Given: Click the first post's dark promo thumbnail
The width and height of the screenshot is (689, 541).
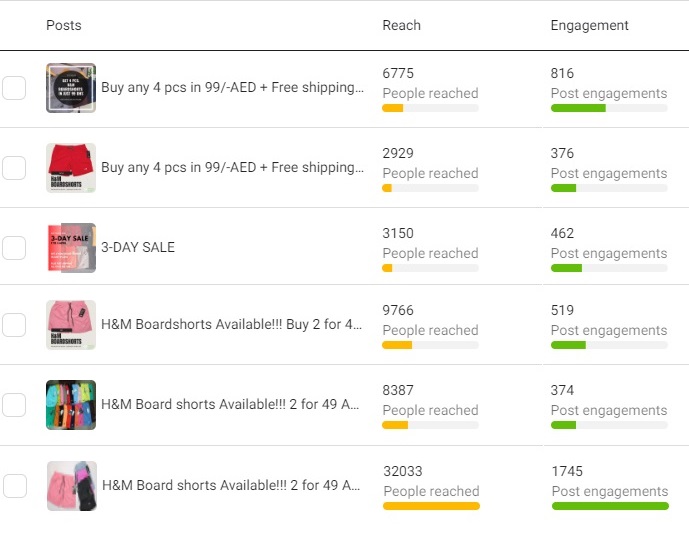Looking at the screenshot, I should click(x=71, y=88).
